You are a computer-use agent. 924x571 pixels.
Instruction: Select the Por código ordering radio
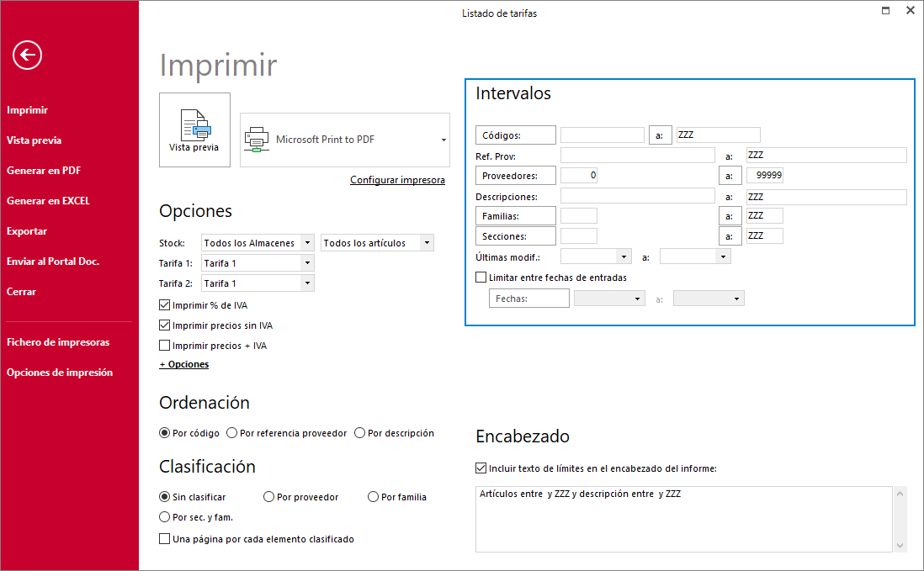pyautogui.click(x=164, y=432)
